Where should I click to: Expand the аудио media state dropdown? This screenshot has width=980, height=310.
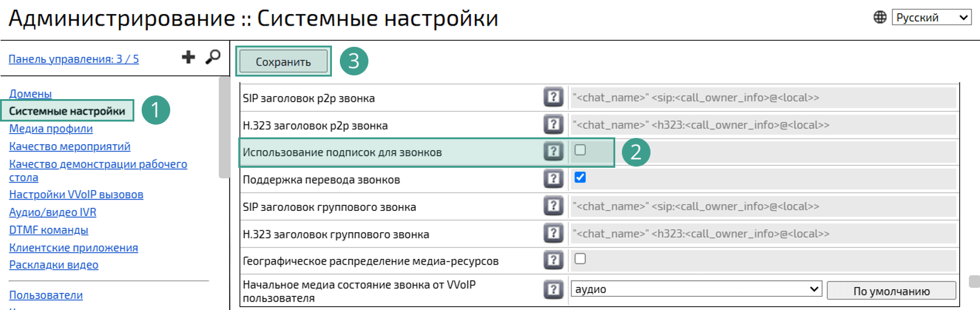pos(696,289)
